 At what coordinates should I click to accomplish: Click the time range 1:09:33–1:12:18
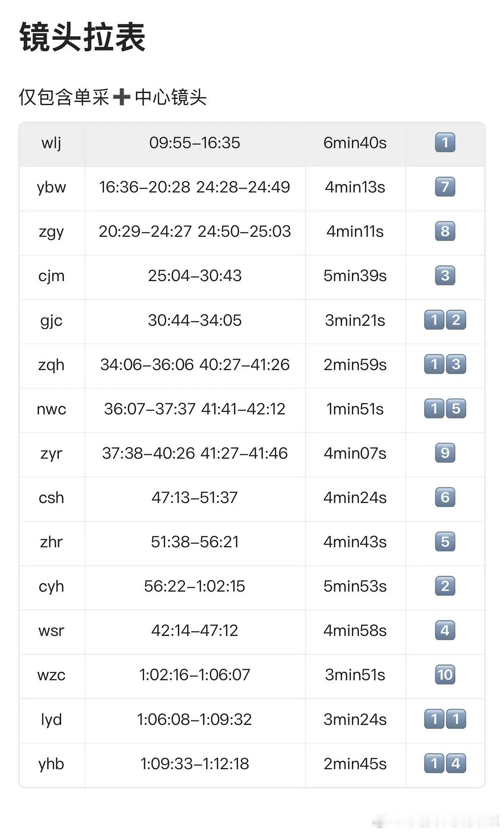[195, 763]
